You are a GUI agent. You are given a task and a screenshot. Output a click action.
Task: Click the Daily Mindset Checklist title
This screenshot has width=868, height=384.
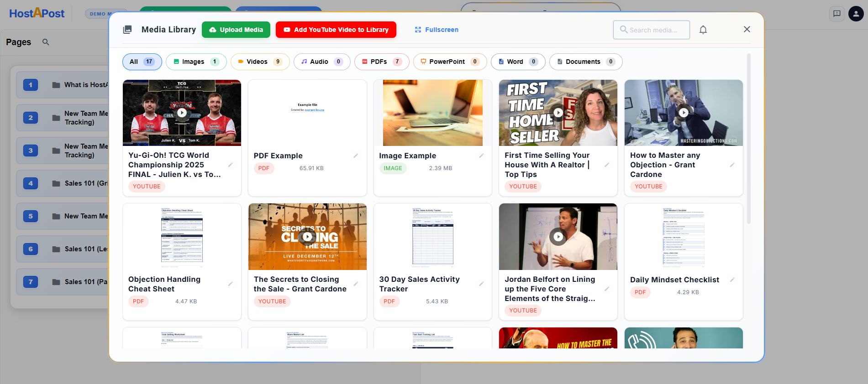(x=674, y=280)
